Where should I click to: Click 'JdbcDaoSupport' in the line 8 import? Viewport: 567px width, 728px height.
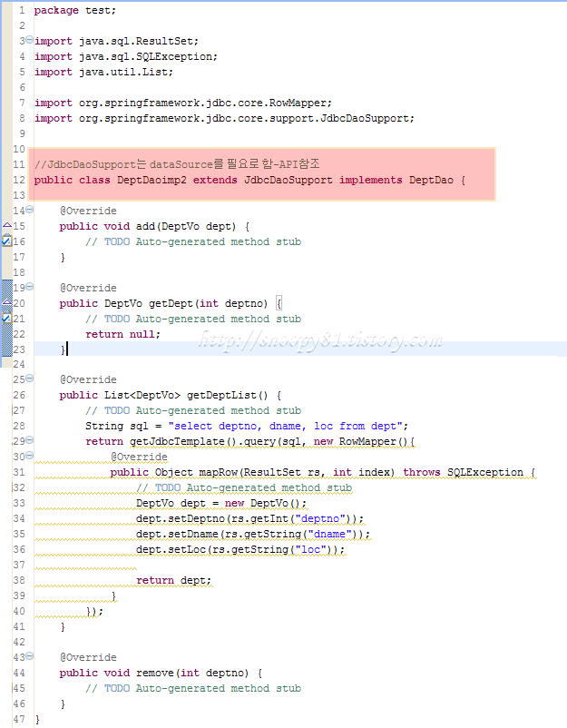click(364, 118)
